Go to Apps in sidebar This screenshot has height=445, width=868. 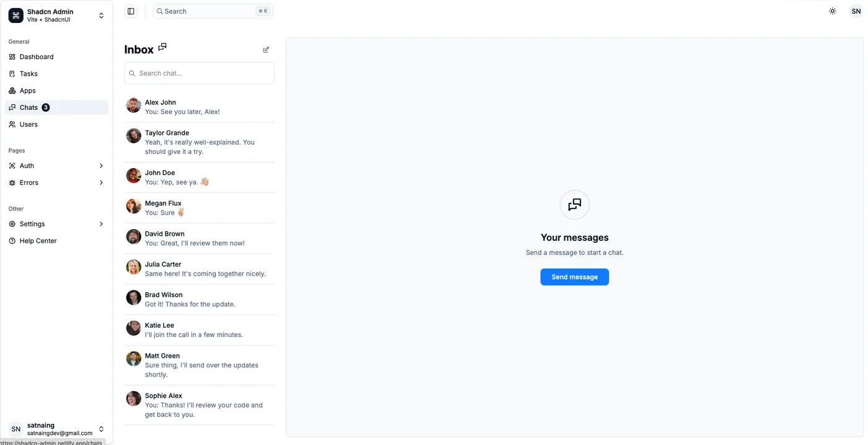[x=56, y=91]
